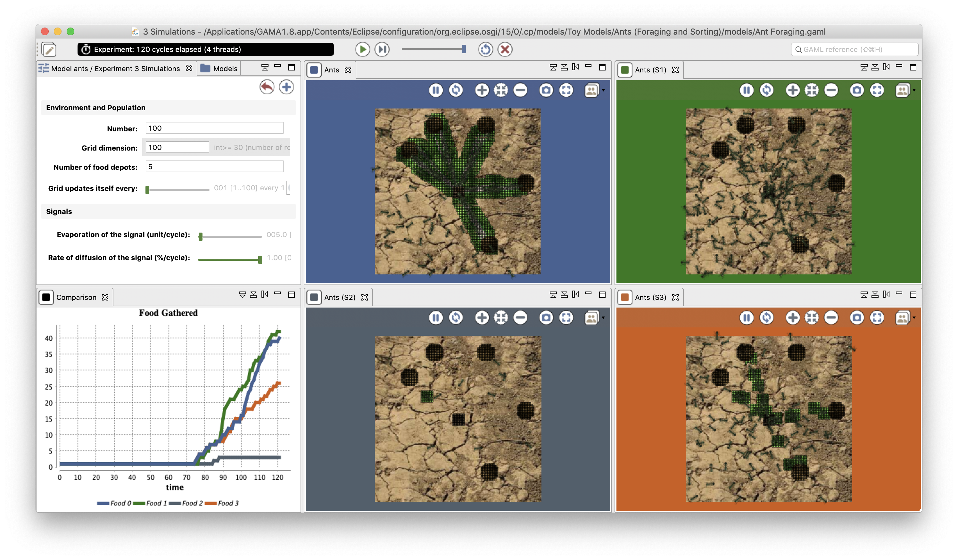958x560 pixels.
Task: Take a snapshot of Ants (S1) display
Action: [856, 90]
